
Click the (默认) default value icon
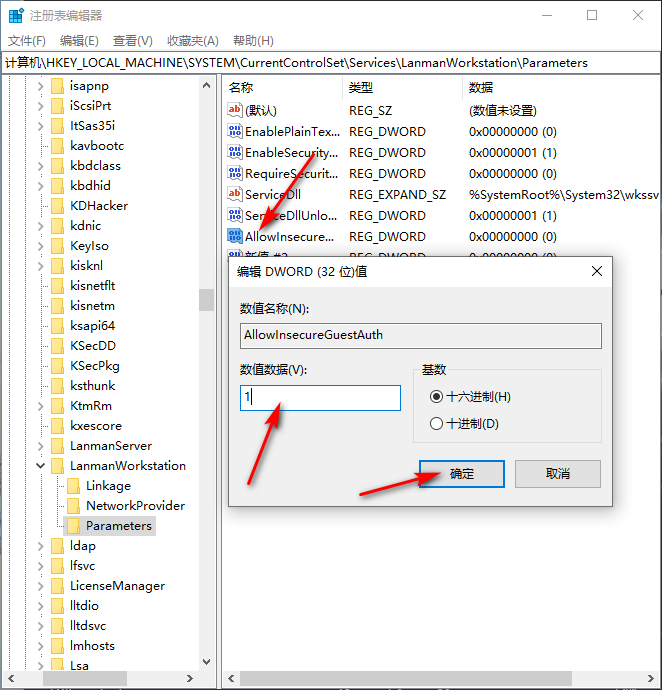click(236, 110)
